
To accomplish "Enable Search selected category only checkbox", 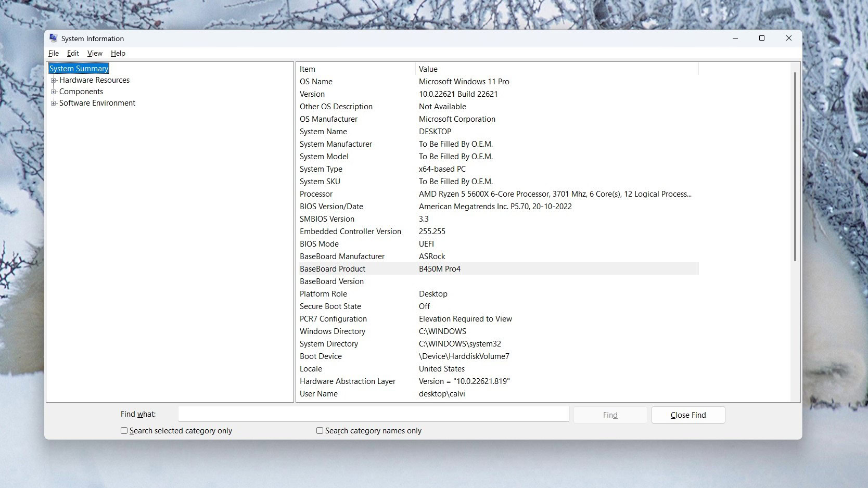I will 124,431.
